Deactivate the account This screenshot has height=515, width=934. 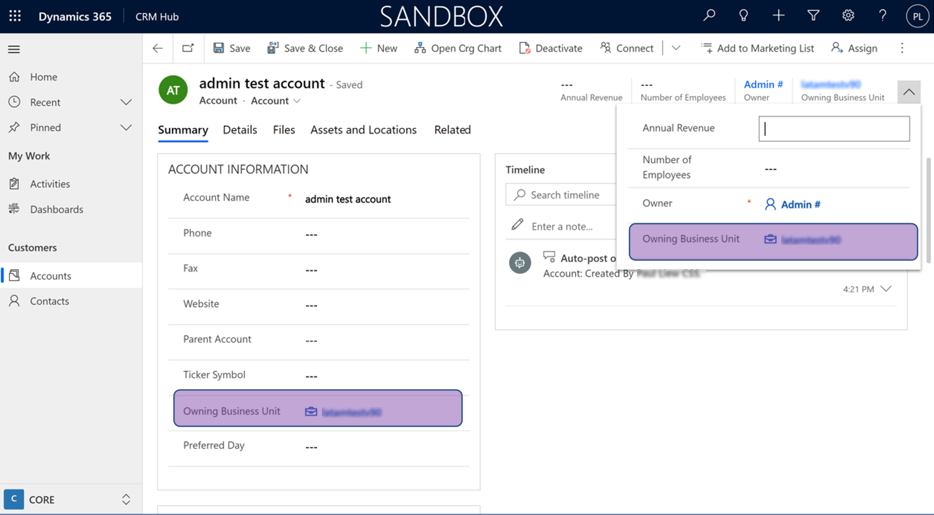point(550,48)
